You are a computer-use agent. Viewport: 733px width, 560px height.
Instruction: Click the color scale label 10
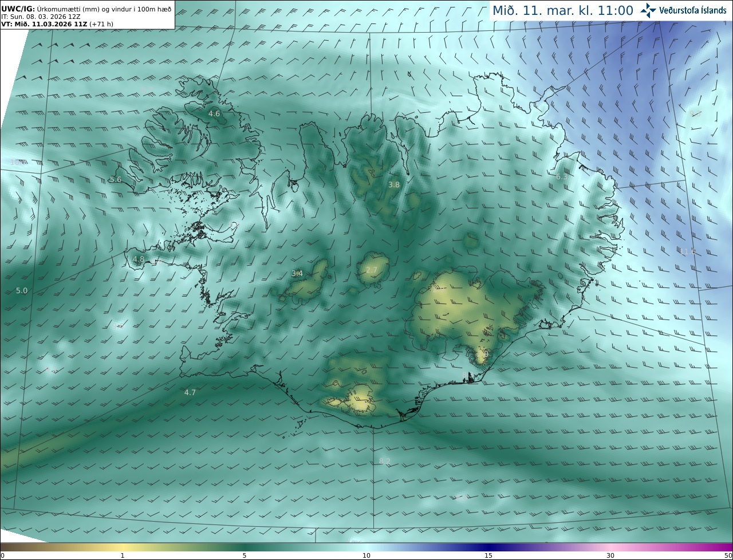point(366,555)
